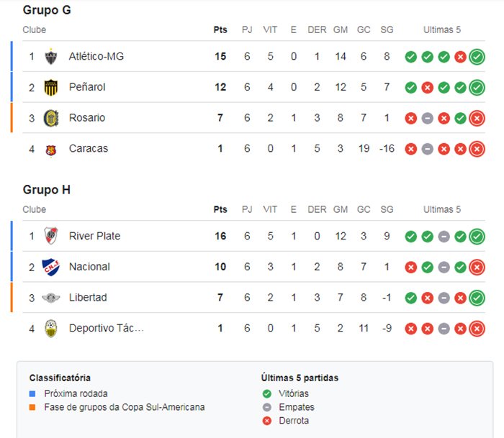Viewport: 504px width, 438px height.
Task: Click the Grupo G Pts column header
Action: [220, 30]
